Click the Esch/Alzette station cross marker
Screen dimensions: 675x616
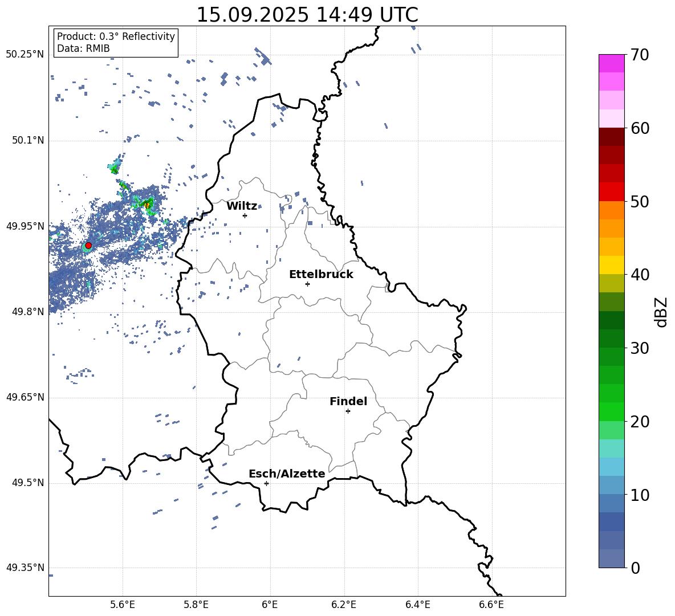tap(266, 483)
